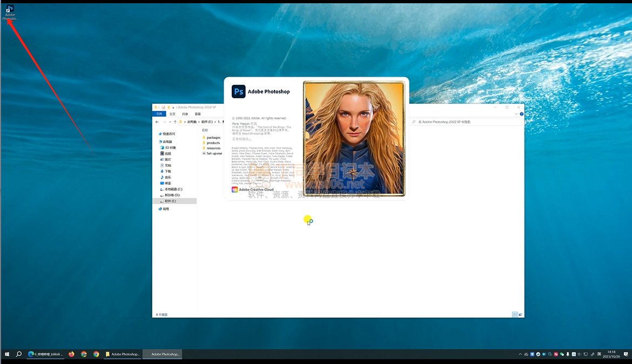This screenshot has width=632, height=364.
Task: Click the Firefox icon in the taskbar
Action: (x=71, y=354)
